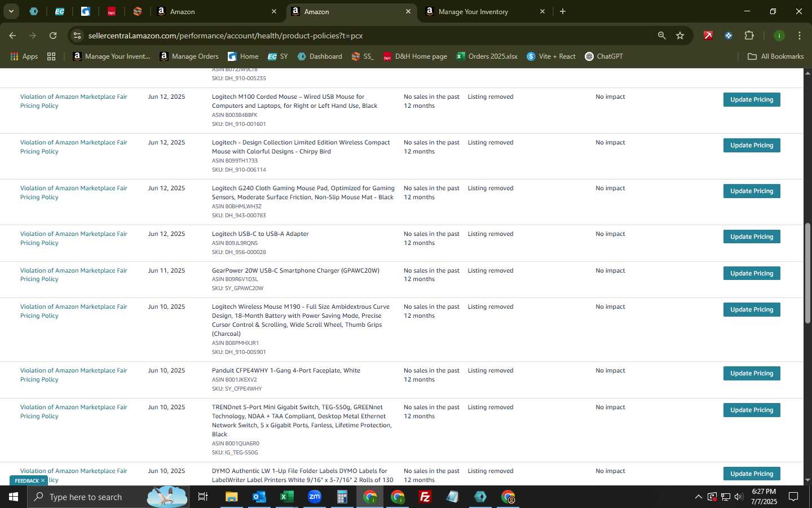The height and width of the screenshot is (508, 812).
Task: Click Update Pricing for GearPower 20W Charger
Action: (752, 273)
